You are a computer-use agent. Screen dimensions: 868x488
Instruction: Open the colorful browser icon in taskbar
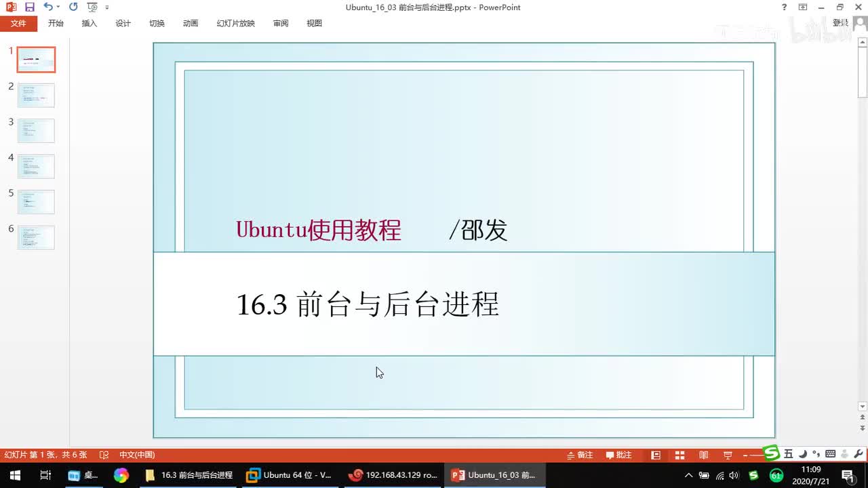point(121,475)
